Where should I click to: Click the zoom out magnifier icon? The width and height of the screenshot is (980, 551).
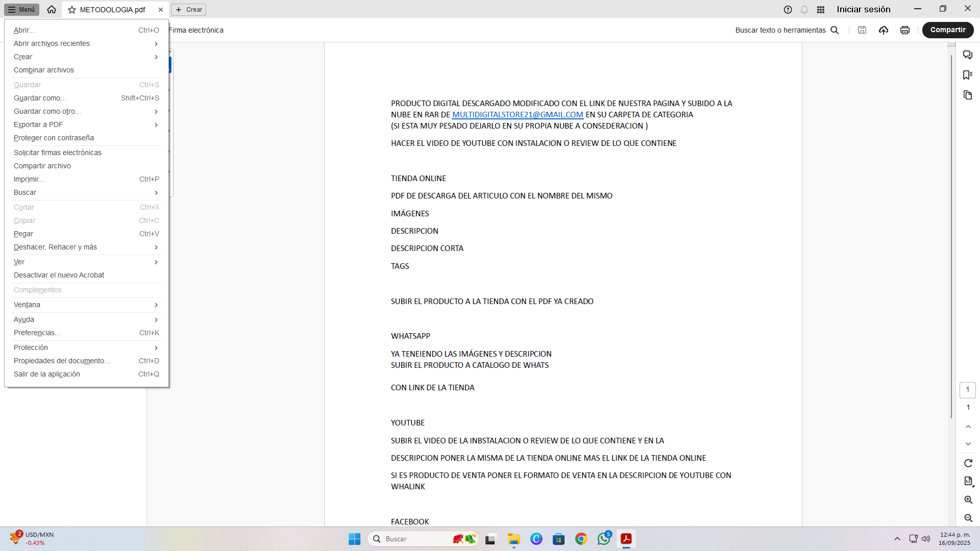click(968, 518)
